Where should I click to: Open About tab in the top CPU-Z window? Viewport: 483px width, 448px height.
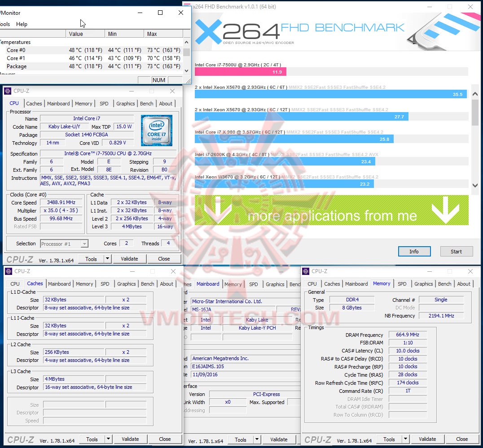[x=166, y=104]
